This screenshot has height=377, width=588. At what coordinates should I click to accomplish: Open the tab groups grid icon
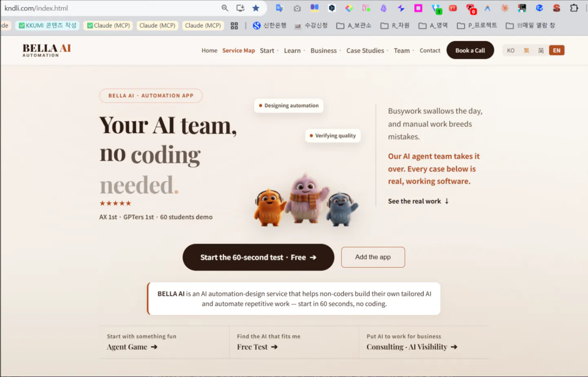click(234, 26)
